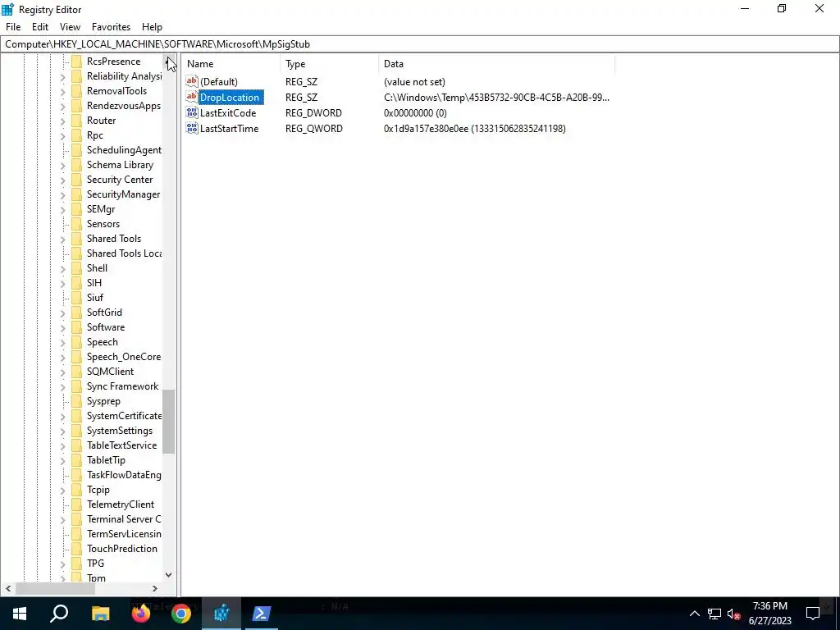Screen dimensions: 840x630
Task: Sort values by the Type column
Action: 330,64
